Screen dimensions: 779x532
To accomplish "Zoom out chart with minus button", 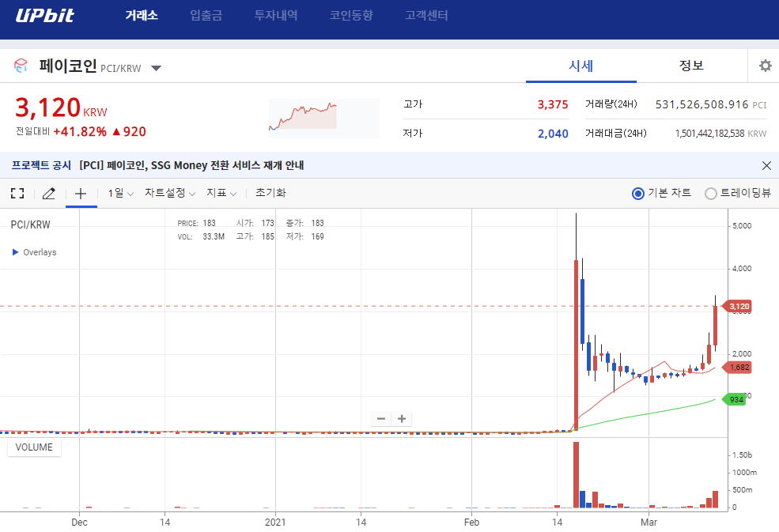I will coord(381,419).
